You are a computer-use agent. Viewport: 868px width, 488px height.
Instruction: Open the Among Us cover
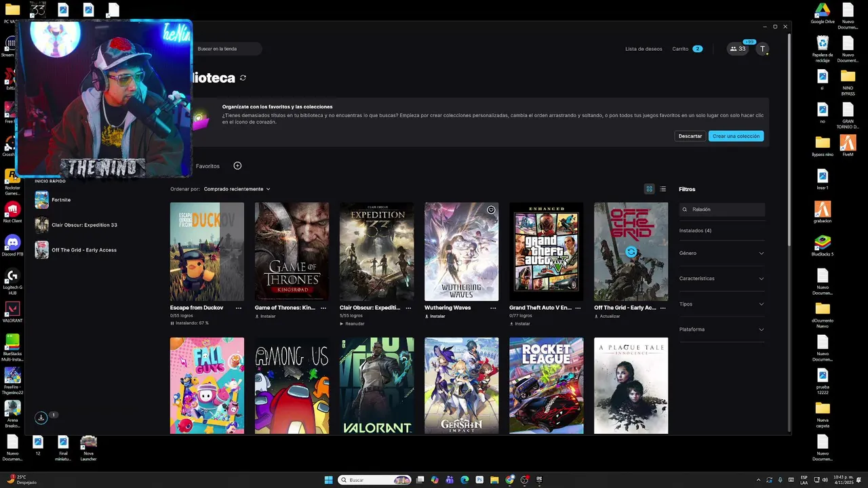[292, 386]
